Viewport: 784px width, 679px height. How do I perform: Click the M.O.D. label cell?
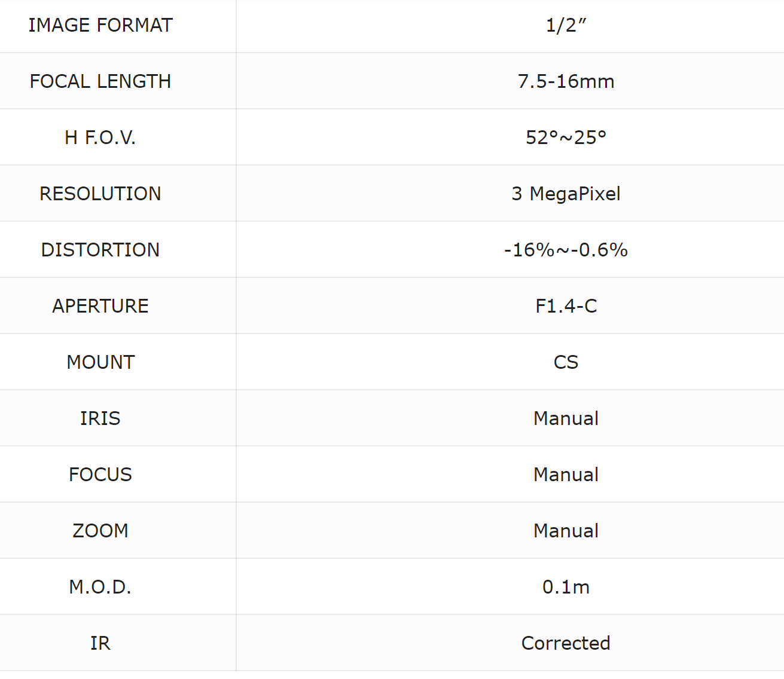click(x=100, y=587)
